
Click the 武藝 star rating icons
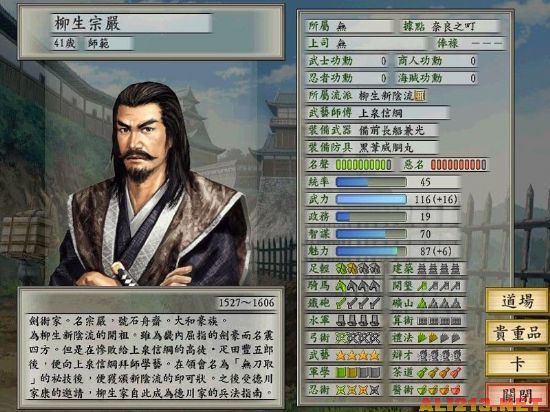click(358, 356)
